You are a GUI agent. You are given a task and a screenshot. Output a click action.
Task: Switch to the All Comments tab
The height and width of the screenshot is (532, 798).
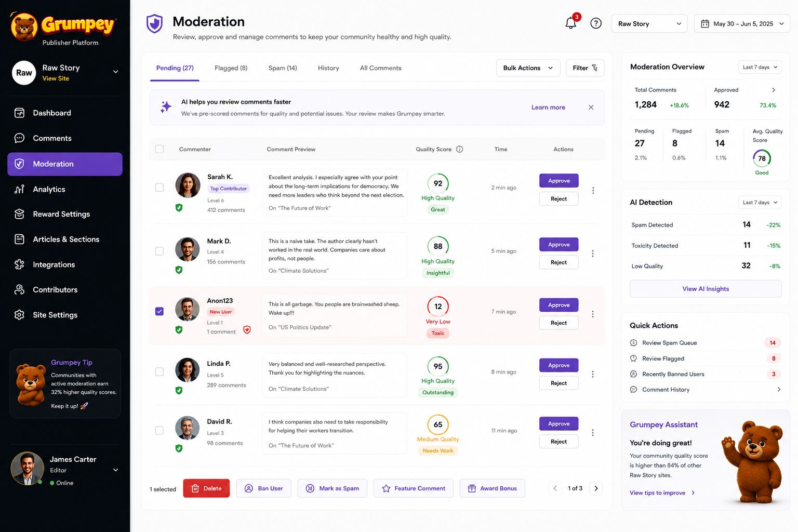(x=380, y=68)
